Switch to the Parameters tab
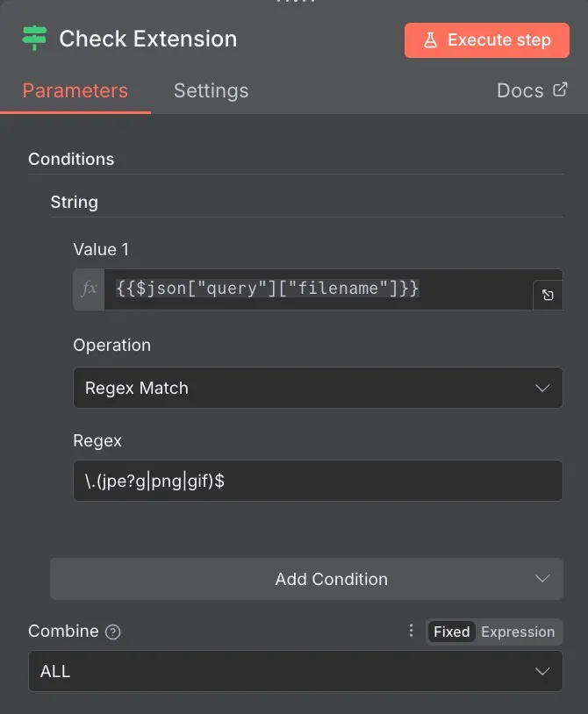 click(x=75, y=90)
